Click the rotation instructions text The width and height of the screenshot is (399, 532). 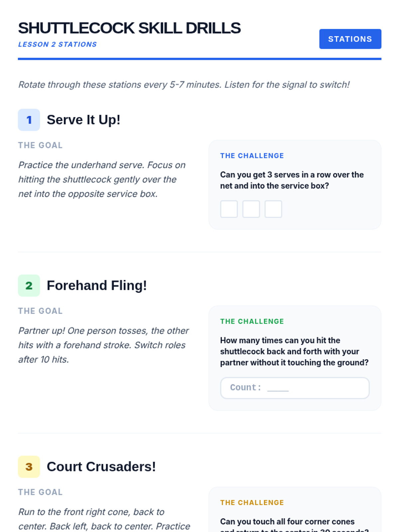[x=184, y=84]
